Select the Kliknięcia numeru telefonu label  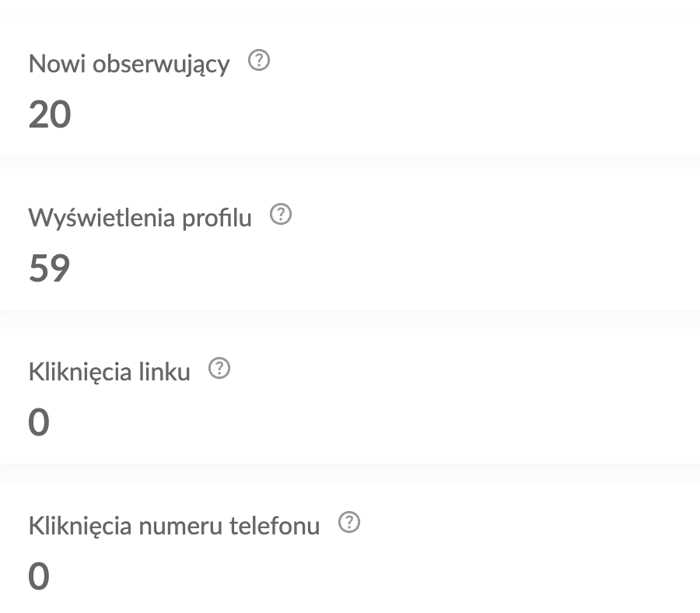(174, 526)
